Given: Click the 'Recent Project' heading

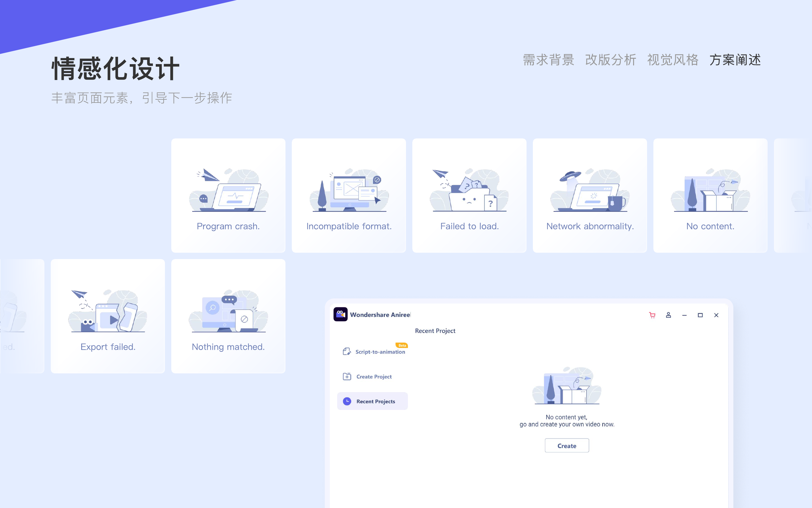Looking at the screenshot, I should click(435, 331).
